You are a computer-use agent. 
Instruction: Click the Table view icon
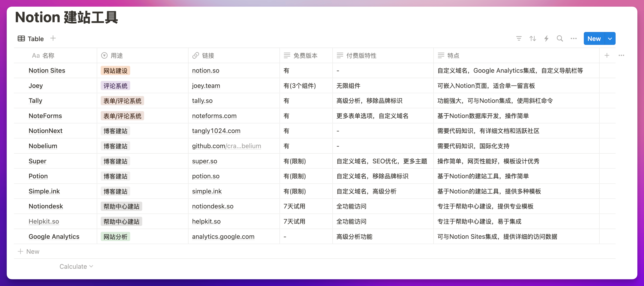[x=21, y=38]
